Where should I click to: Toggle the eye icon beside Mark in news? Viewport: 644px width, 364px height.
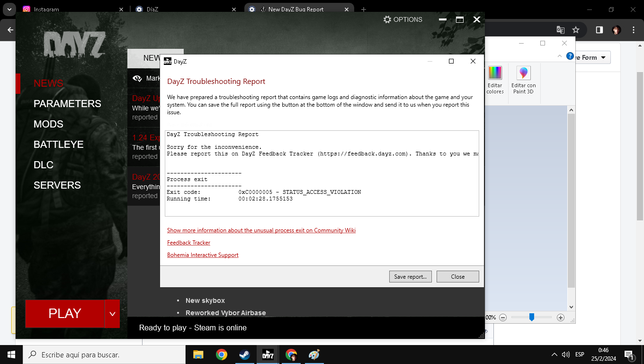click(x=137, y=79)
